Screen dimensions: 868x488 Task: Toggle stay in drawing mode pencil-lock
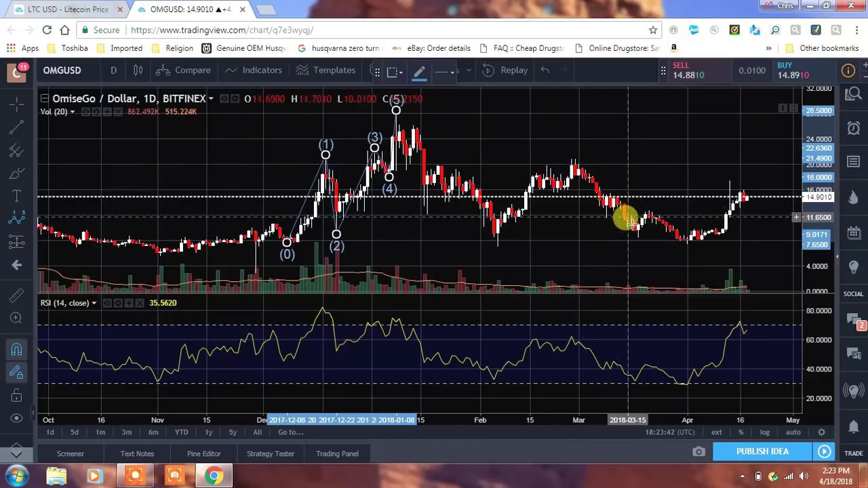coord(17,372)
